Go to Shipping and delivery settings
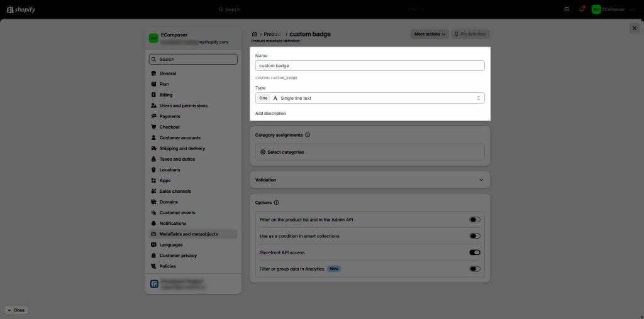The width and height of the screenshot is (644, 319). coord(182,149)
